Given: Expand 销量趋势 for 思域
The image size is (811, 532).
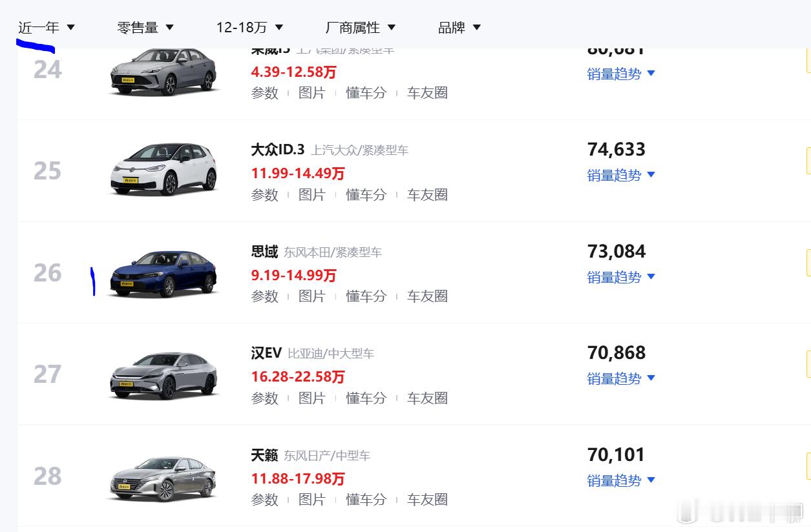Looking at the screenshot, I should [x=621, y=277].
